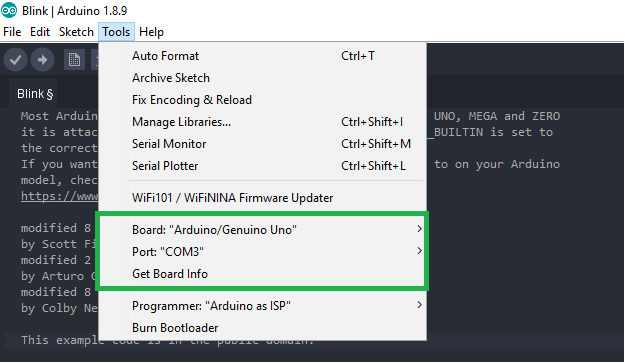Click the New sketch page icon

click(x=74, y=60)
